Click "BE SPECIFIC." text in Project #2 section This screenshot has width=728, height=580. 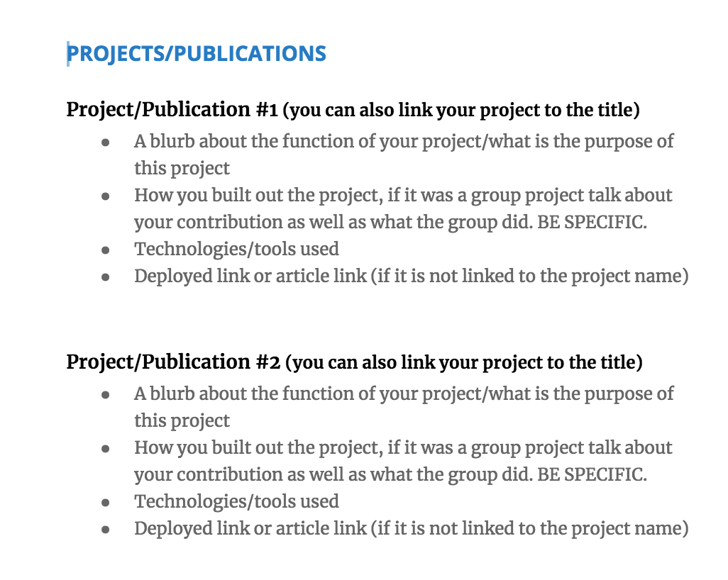tap(592, 474)
